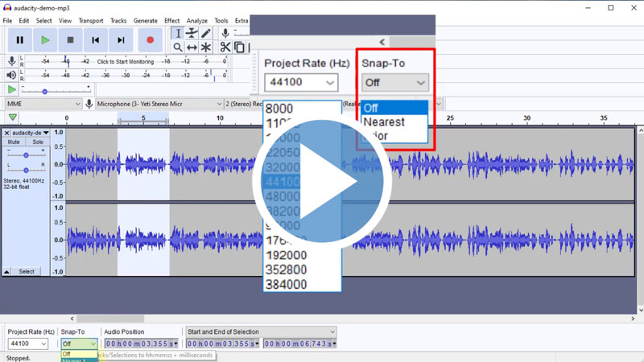The height and width of the screenshot is (362, 644).
Task: Adjust the track gain slider
Action: (x=26, y=154)
